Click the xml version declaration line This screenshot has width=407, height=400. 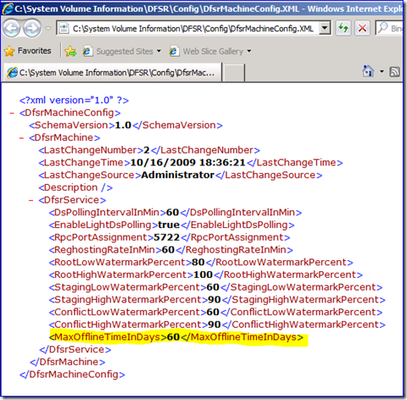74,100
